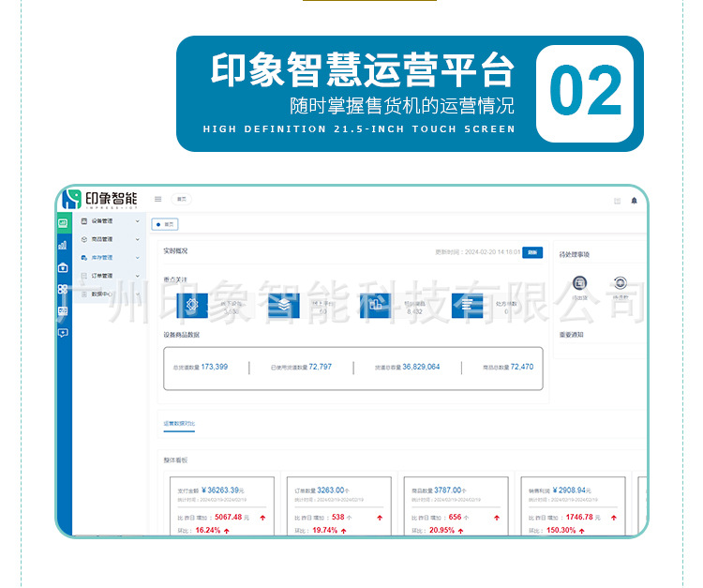Open the 待出货 round icon
The image size is (703, 588).
579,283
